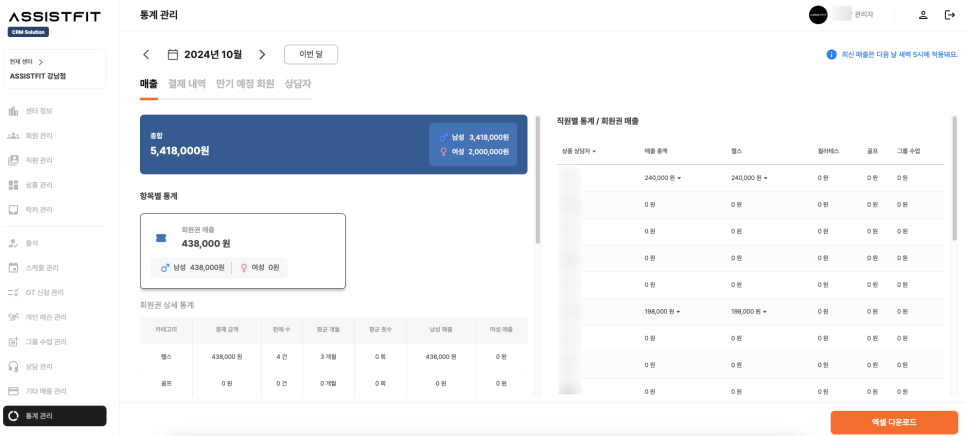Screen dimensions: 966x436
Task: Click the 이번 달 button
Action: [x=311, y=55]
